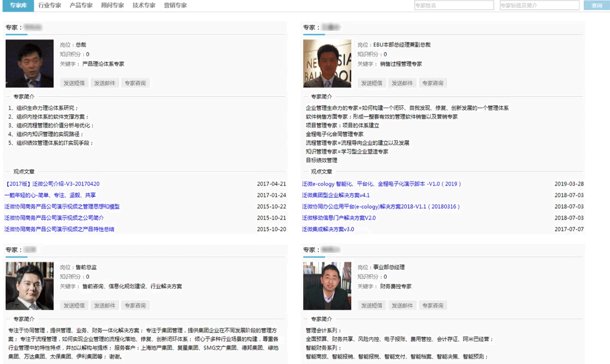Switch to 行业专家 tab

[x=50, y=5]
